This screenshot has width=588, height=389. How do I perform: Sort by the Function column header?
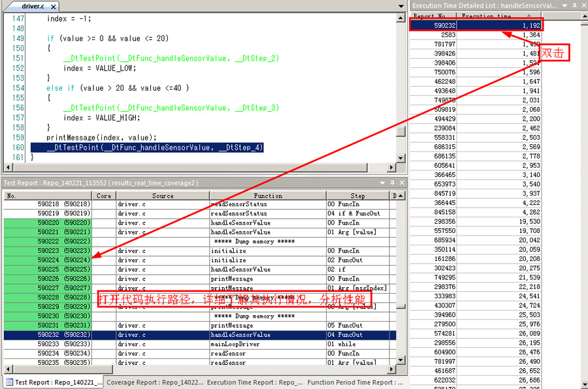tap(268, 196)
